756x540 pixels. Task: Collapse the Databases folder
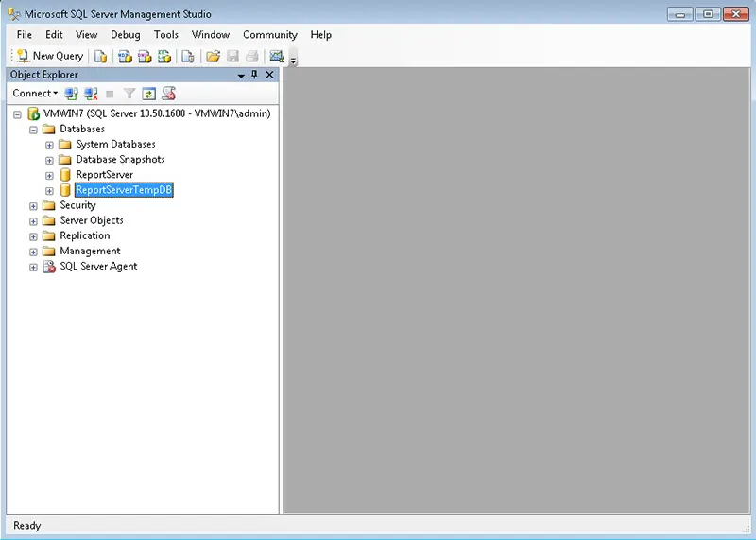coord(33,130)
